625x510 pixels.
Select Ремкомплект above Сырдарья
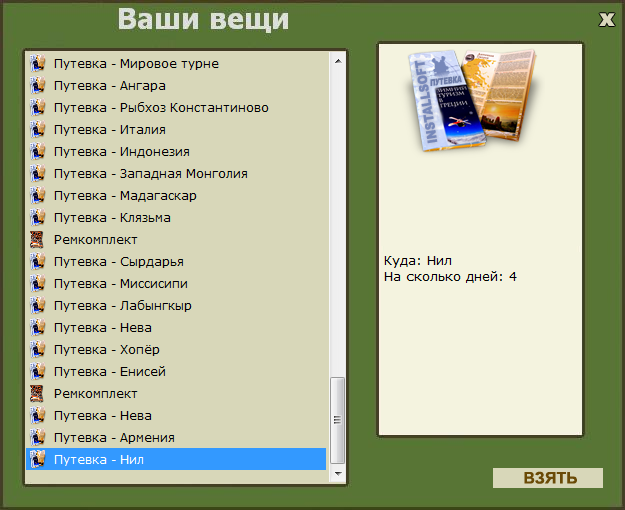click(x=176, y=240)
